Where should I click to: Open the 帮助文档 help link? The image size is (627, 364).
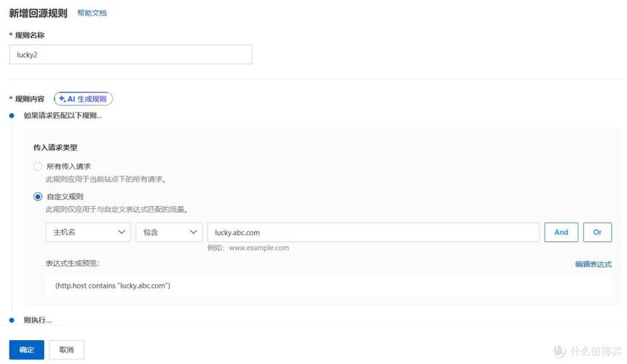92,13
